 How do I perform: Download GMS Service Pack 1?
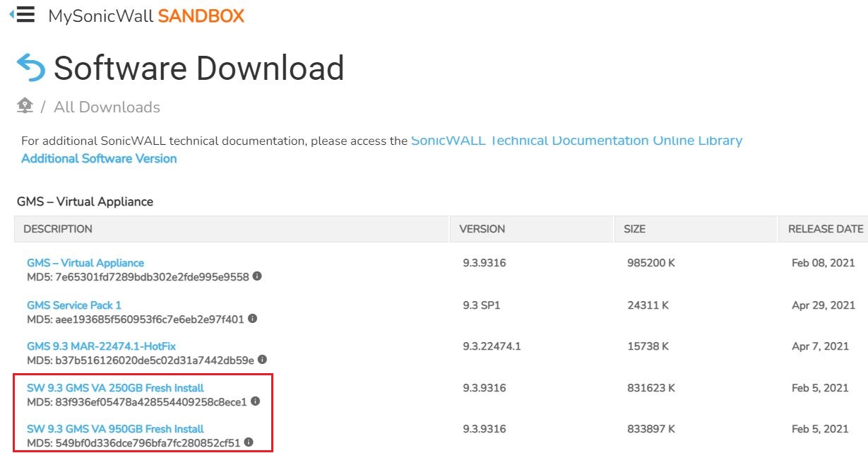click(74, 305)
